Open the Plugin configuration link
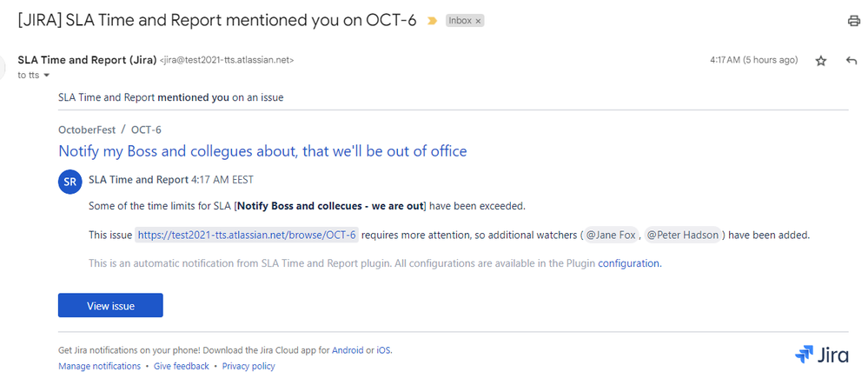The image size is (868, 372). point(629,263)
